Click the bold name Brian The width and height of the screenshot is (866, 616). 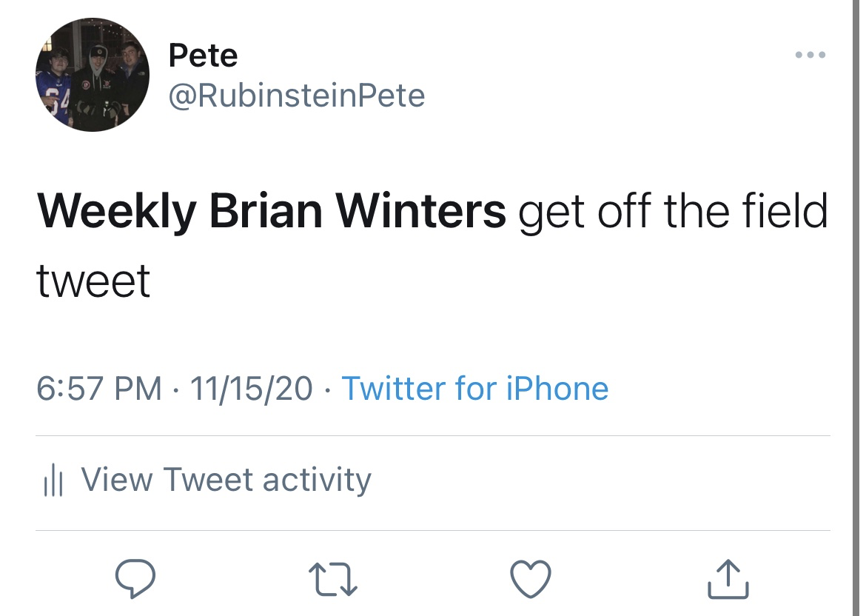(266, 212)
